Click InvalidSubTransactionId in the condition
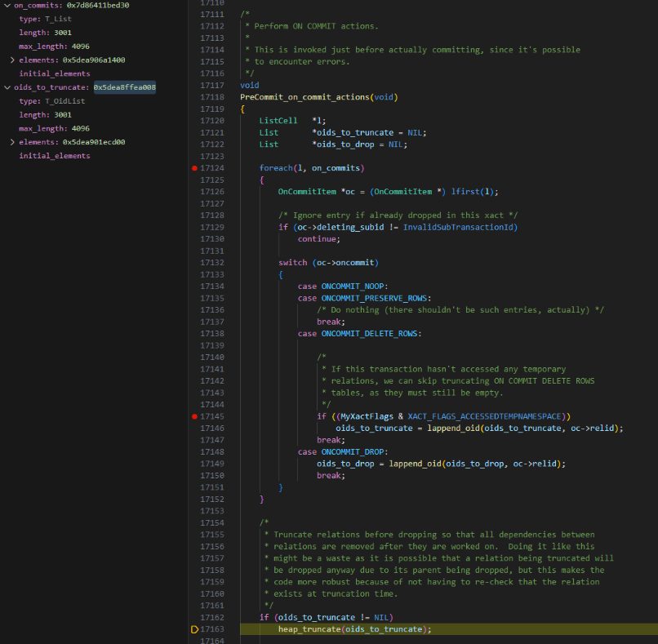Viewport: 658px width, 644px height. click(460, 227)
